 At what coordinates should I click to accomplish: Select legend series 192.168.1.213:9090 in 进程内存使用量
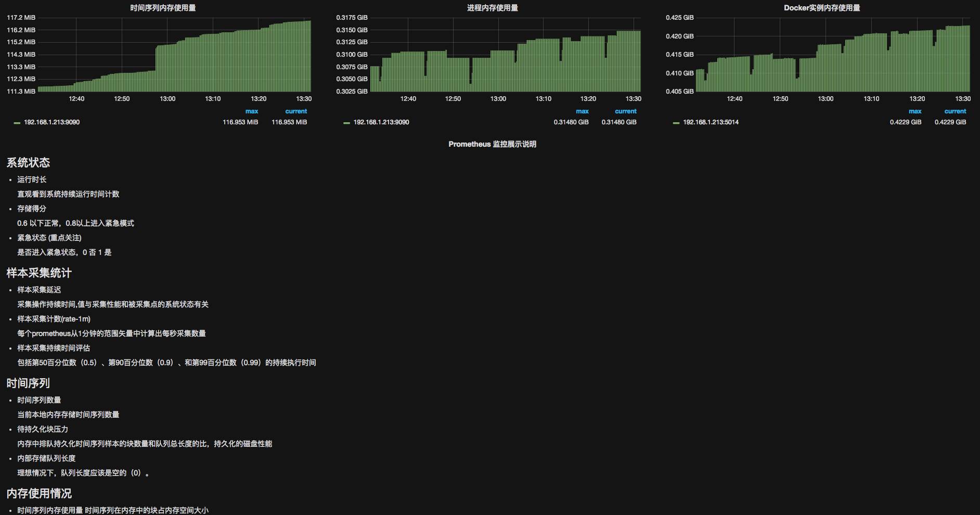click(381, 122)
